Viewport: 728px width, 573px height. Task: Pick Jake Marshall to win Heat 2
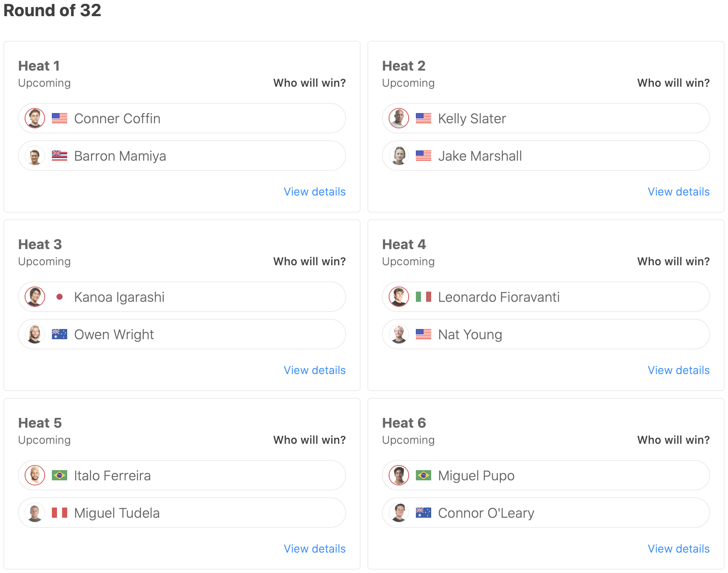(546, 156)
